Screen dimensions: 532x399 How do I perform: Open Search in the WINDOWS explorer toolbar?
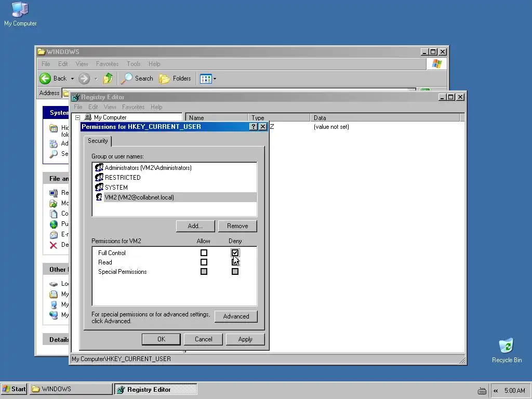[x=137, y=78]
